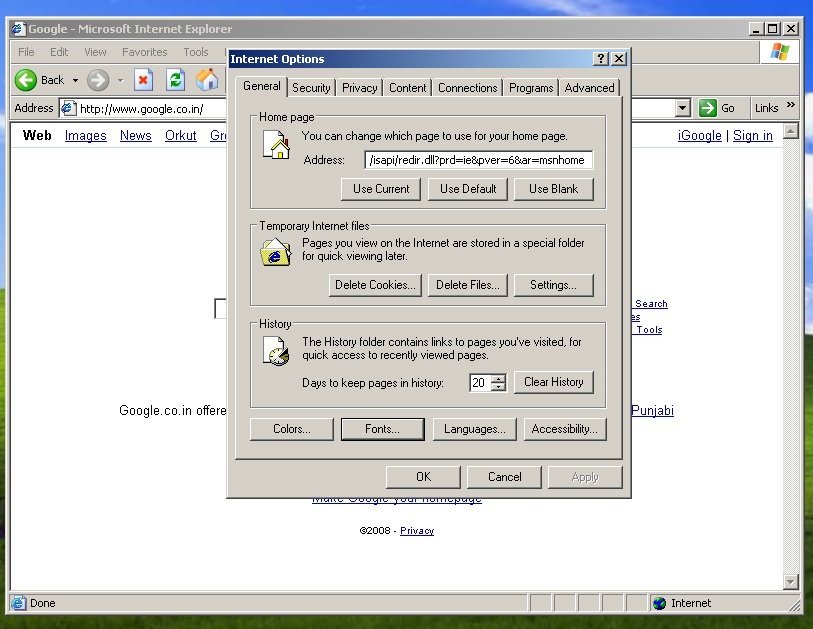This screenshot has height=629, width=813.
Task: Click the Temporary Internet files folder icon
Action: pyautogui.click(x=275, y=252)
